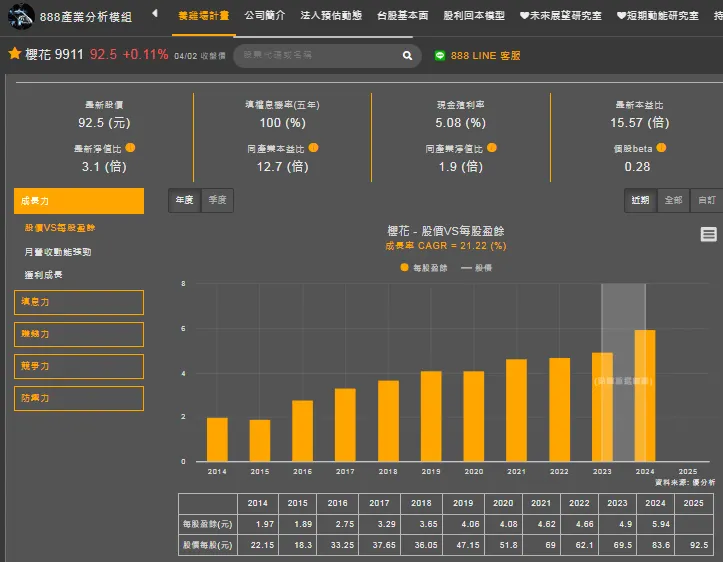
Task: Click stock price change +0.11%
Action: [145, 54]
